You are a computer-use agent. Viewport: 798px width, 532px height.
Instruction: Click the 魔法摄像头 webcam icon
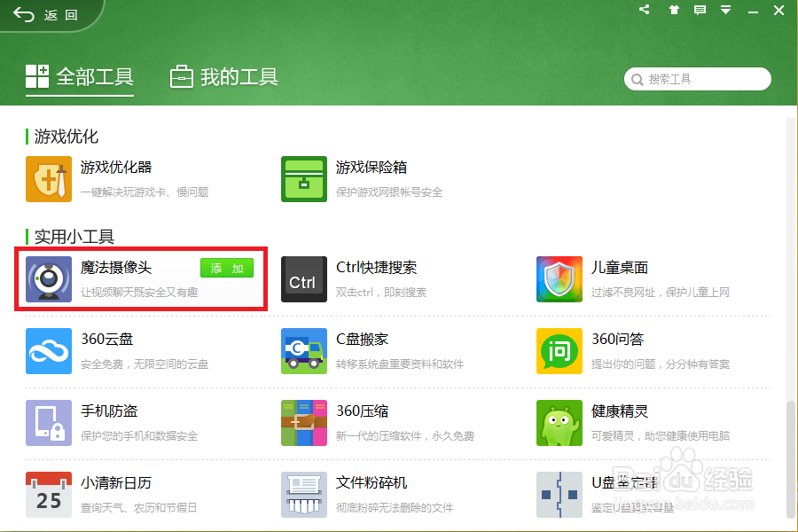(x=48, y=279)
